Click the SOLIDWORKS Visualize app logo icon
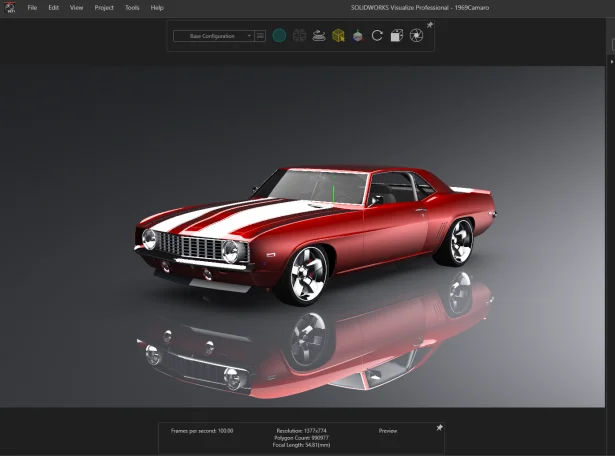The image size is (615, 456). [10, 8]
